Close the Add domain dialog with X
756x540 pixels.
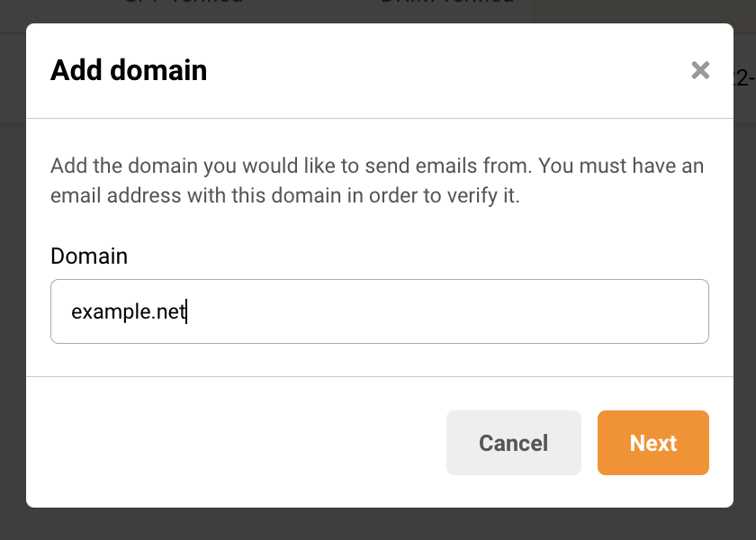[700, 70]
